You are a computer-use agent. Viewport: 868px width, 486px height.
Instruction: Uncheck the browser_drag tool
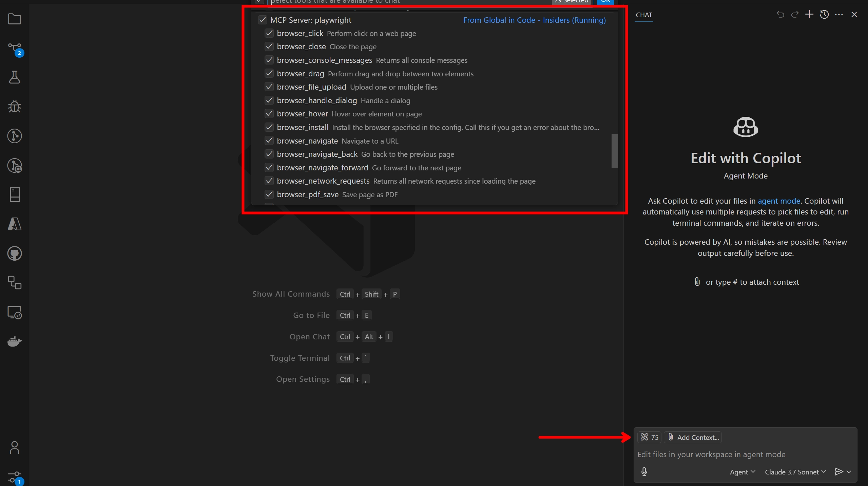tap(269, 74)
